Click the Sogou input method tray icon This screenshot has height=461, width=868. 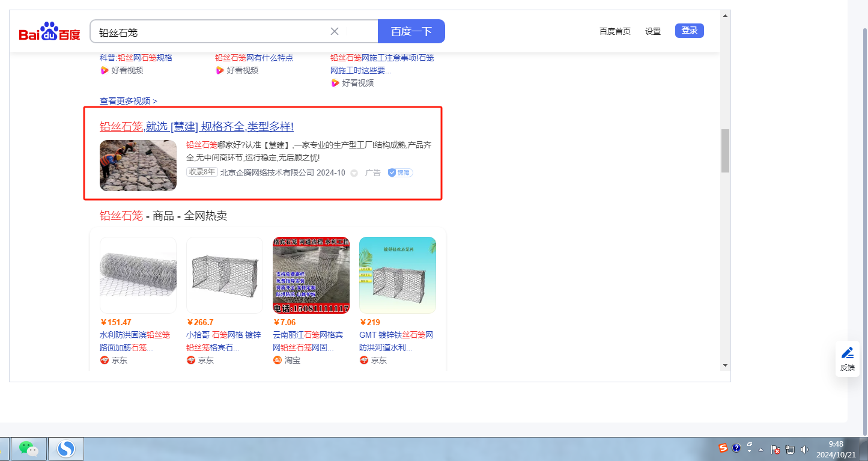tap(723, 448)
